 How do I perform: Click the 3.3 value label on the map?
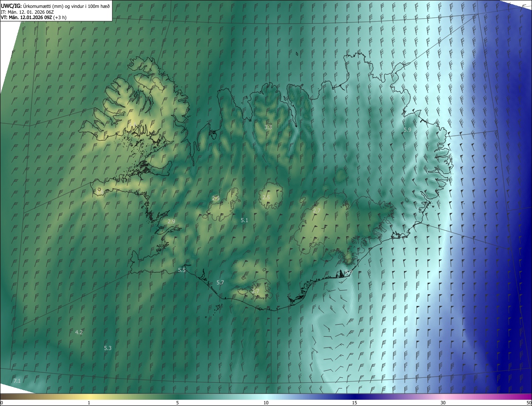point(268,127)
